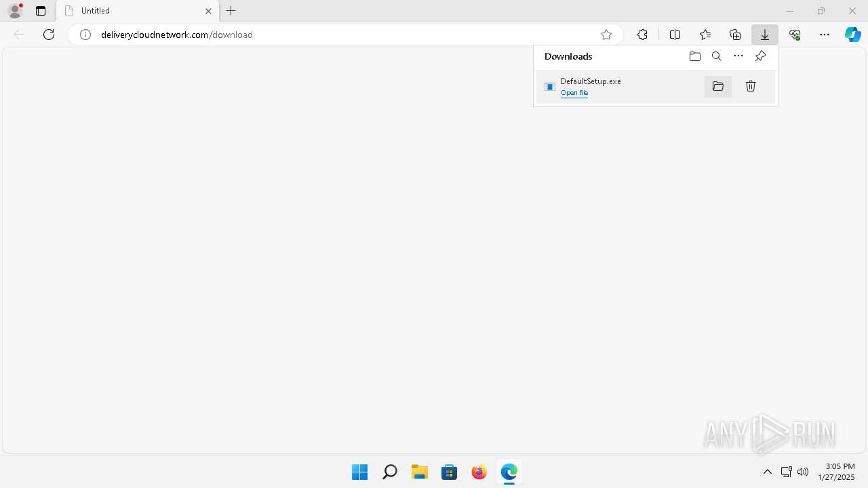Close the Untitled tab
Viewport: 868px width, 488px height.
click(209, 11)
